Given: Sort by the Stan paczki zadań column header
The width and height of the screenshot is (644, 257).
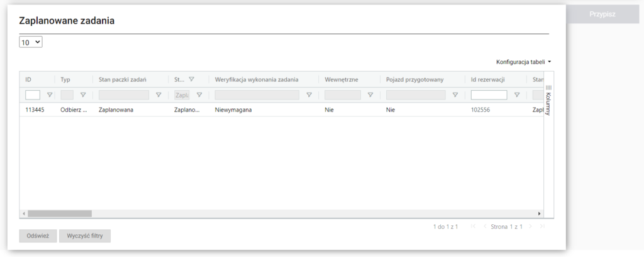Looking at the screenshot, I should point(123,79).
